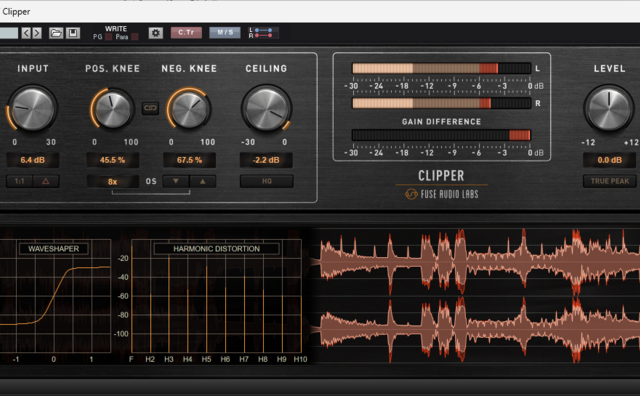Increase oversampling with the up arrow
The width and height of the screenshot is (640, 396).
202,181
